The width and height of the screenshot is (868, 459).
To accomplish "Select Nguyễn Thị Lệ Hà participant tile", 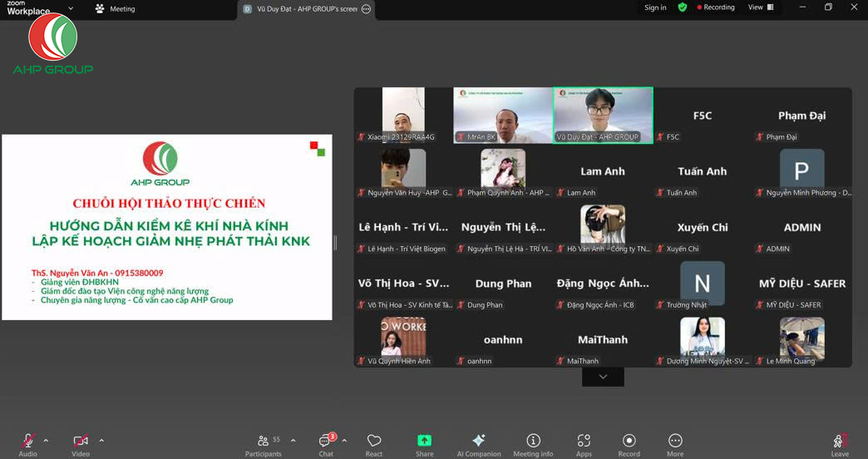I will coord(503,227).
